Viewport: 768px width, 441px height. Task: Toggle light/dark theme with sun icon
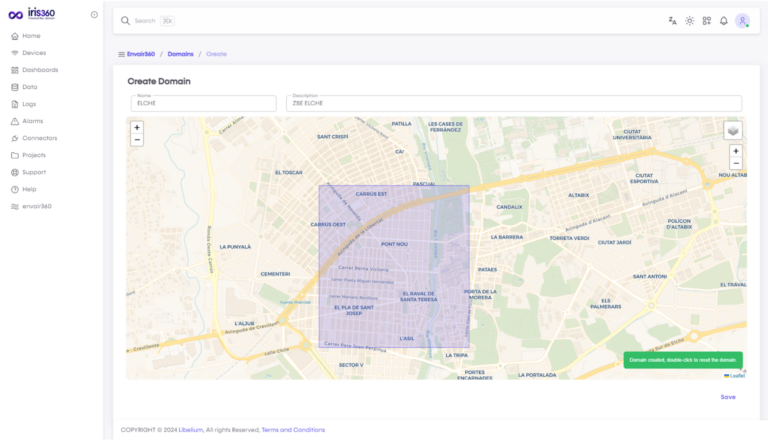coord(689,20)
